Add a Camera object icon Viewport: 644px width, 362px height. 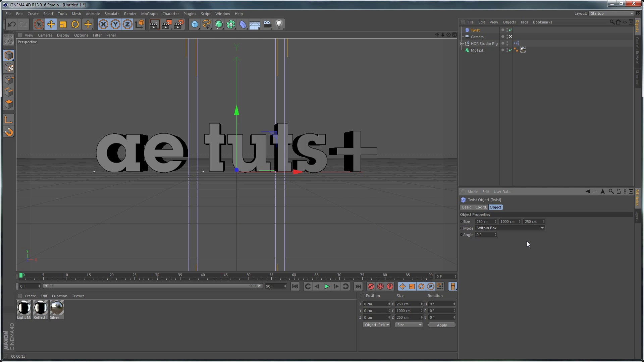[267, 24]
